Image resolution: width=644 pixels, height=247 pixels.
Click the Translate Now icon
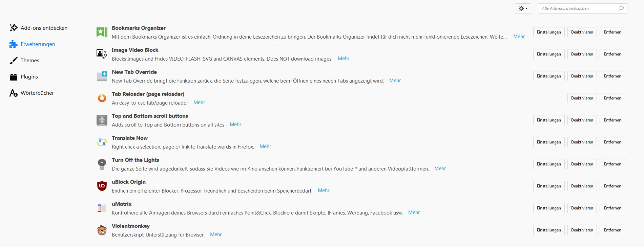coord(102,142)
